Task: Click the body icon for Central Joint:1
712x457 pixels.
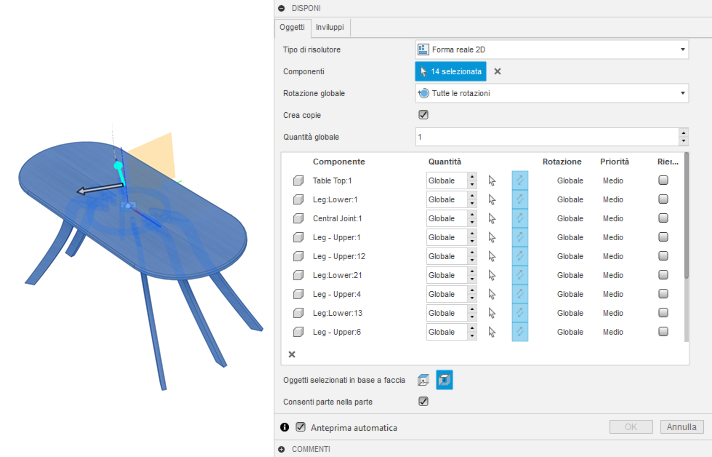Action: tap(298, 219)
